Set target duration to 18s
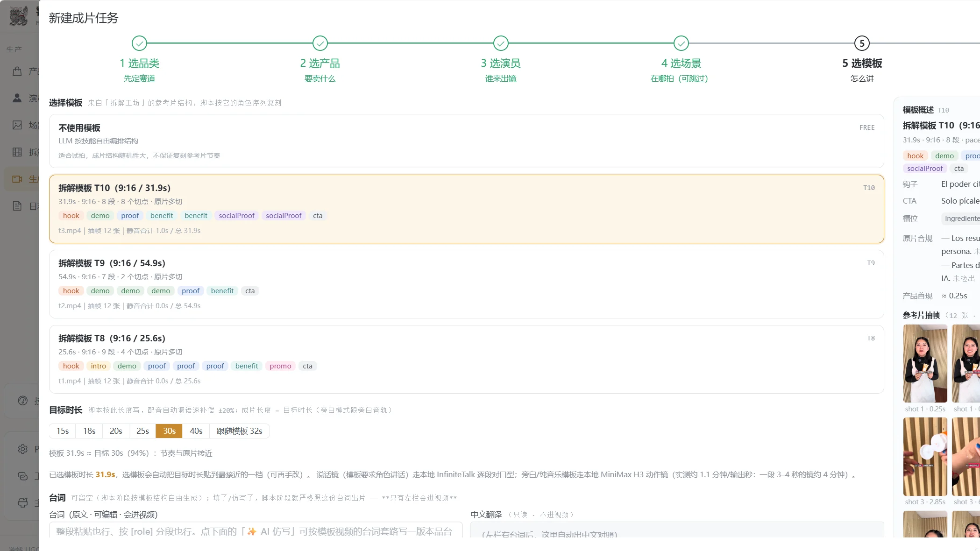Screen dimensions: 980x551 [89, 431]
